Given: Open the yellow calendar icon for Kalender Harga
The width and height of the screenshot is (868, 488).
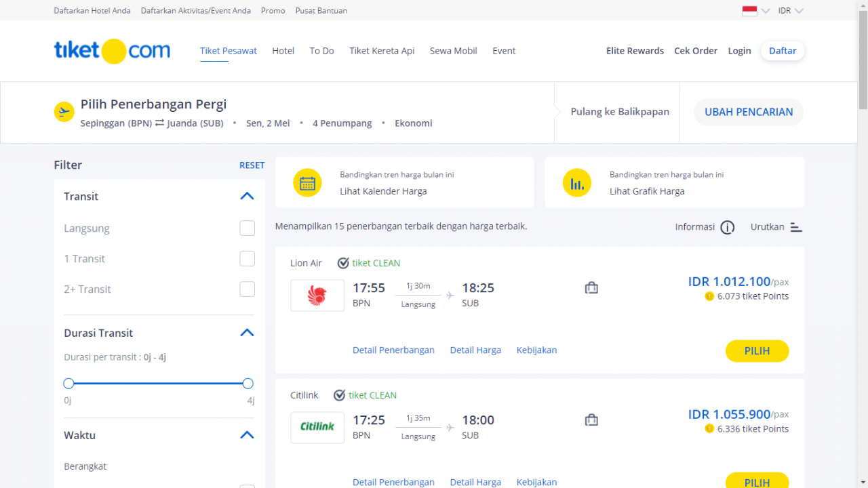Looking at the screenshot, I should 307,183.
